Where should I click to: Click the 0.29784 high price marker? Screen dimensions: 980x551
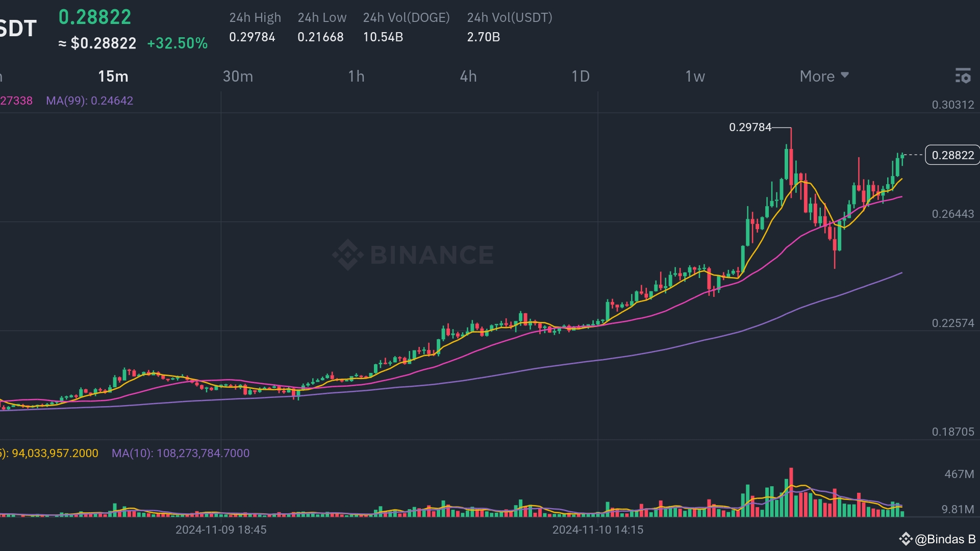click(x=749, y=128)
